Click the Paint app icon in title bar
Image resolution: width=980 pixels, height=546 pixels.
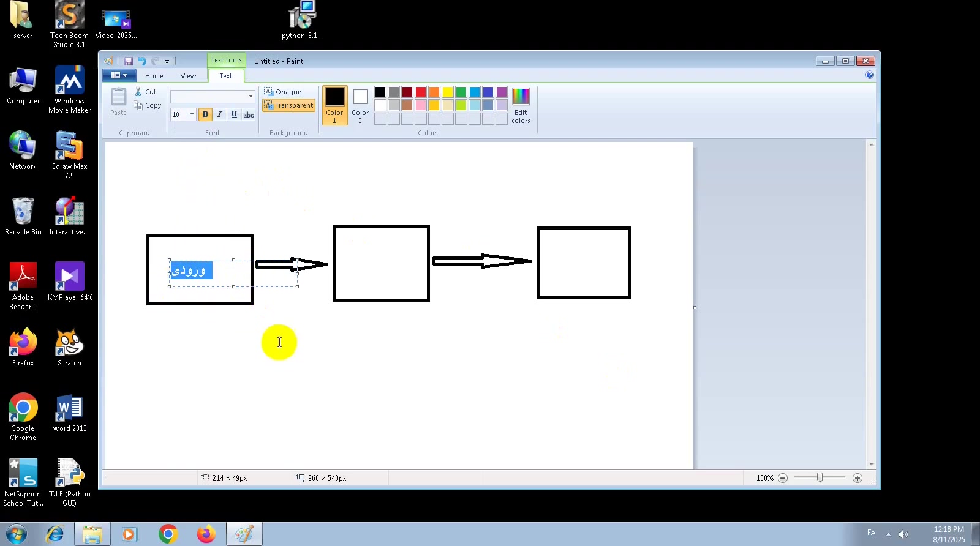[108, 61]
